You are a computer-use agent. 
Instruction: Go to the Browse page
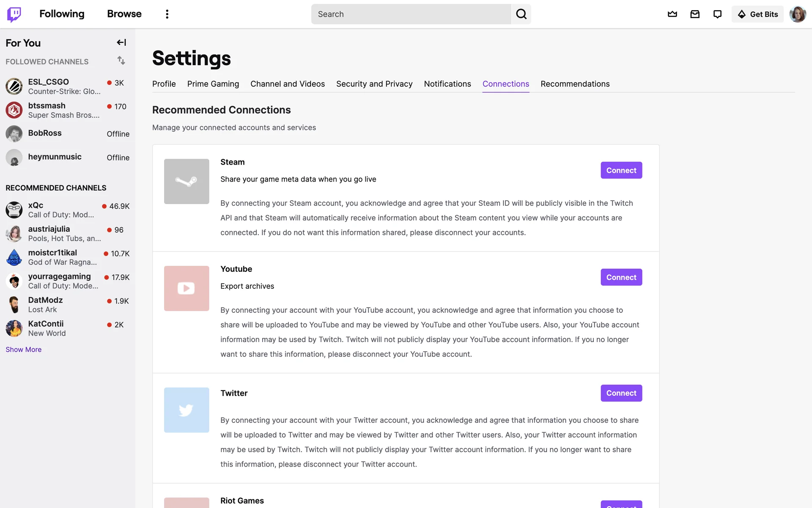124,14
